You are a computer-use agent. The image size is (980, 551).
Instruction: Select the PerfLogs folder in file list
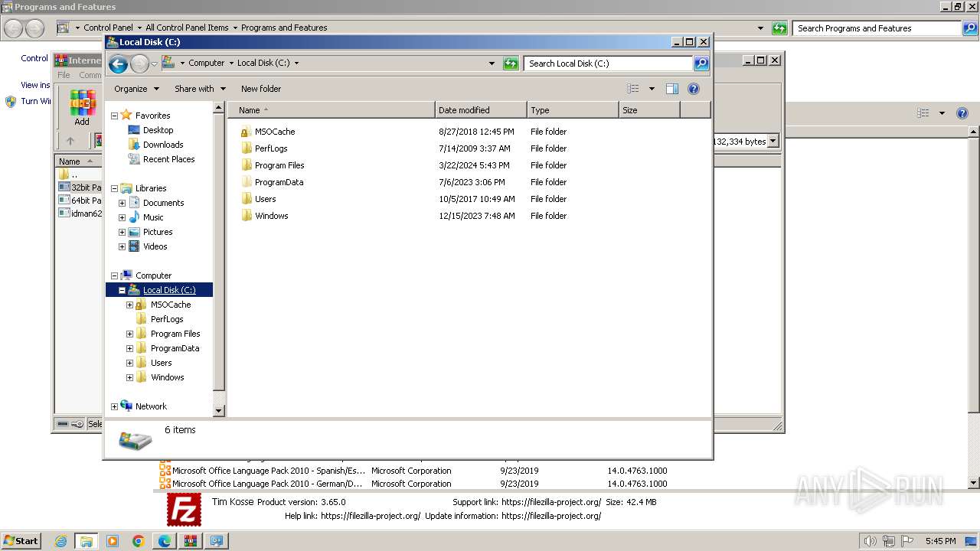tap(271, 148)
